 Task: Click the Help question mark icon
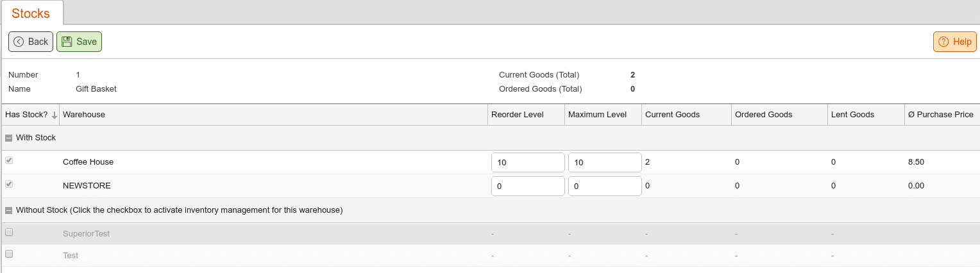point(943,42)
